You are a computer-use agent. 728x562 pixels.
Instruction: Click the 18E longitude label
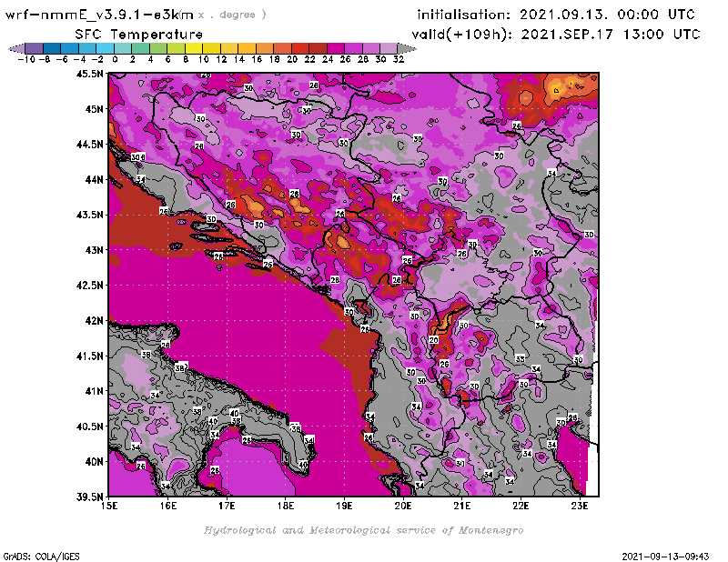point(286,506)
